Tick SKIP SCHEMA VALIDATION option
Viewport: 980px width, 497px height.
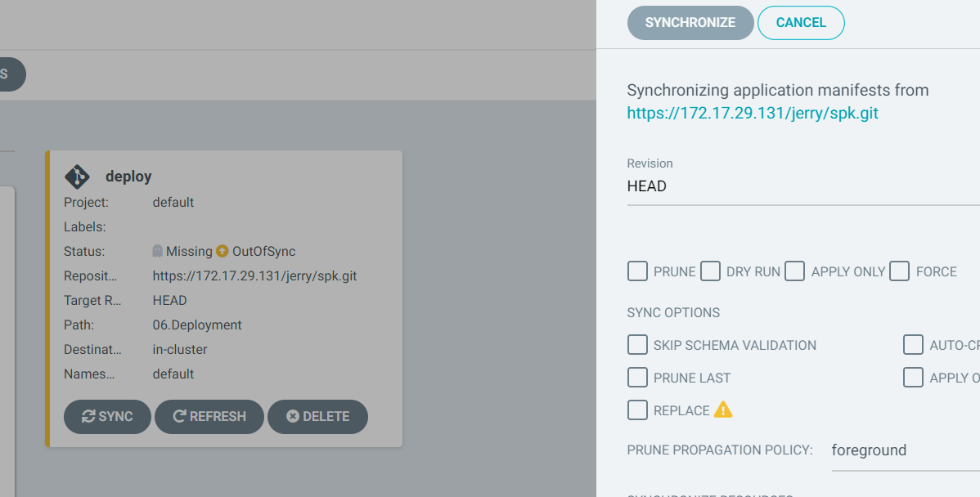[637, 345]
